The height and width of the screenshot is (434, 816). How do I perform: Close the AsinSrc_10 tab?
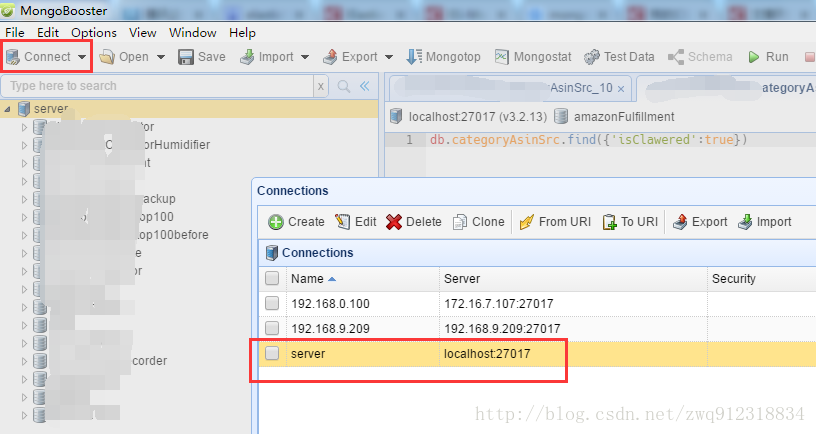click(621, 89)
